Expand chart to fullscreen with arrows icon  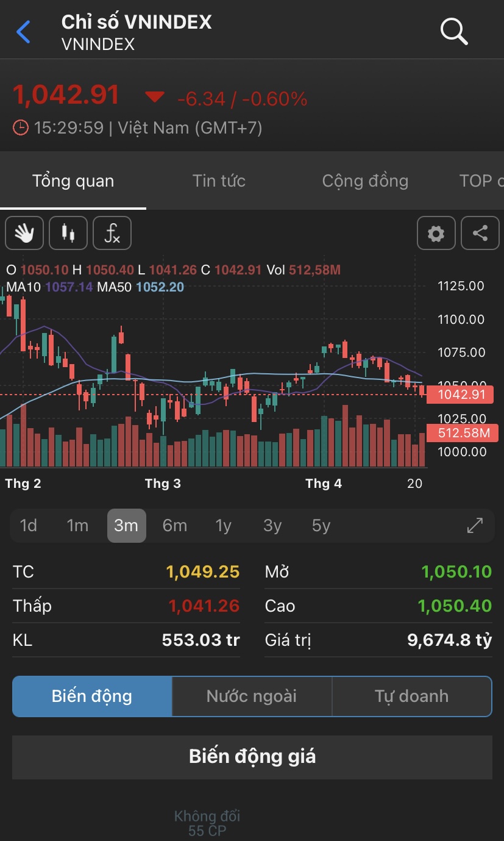475,526
